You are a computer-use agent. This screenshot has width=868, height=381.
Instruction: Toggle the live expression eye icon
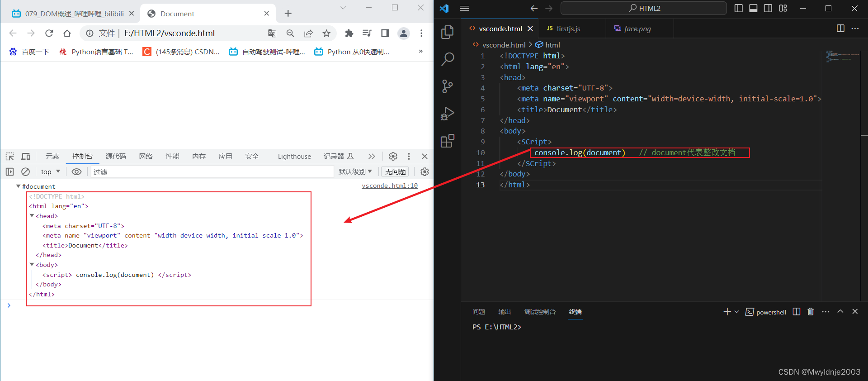coord(77,171)
